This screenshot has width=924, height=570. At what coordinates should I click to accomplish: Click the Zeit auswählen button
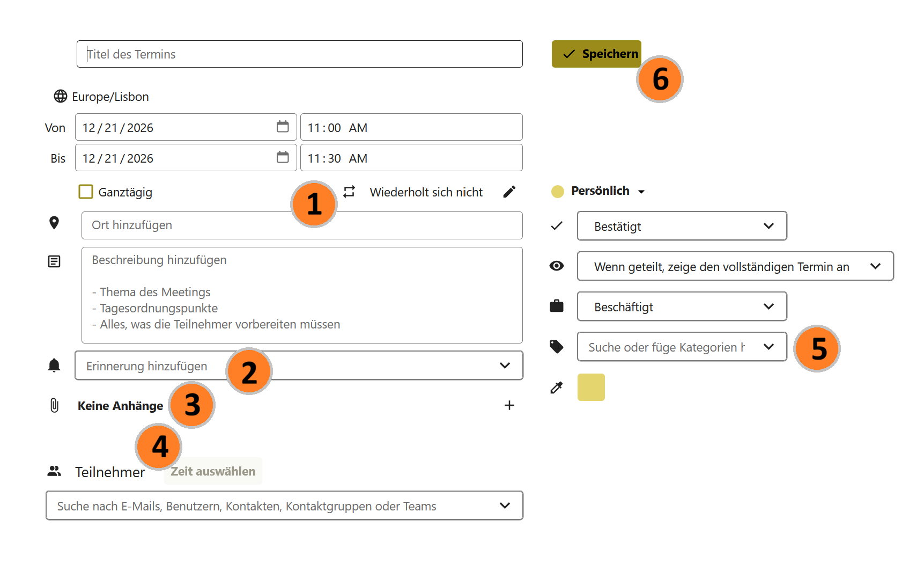point(213,471)
